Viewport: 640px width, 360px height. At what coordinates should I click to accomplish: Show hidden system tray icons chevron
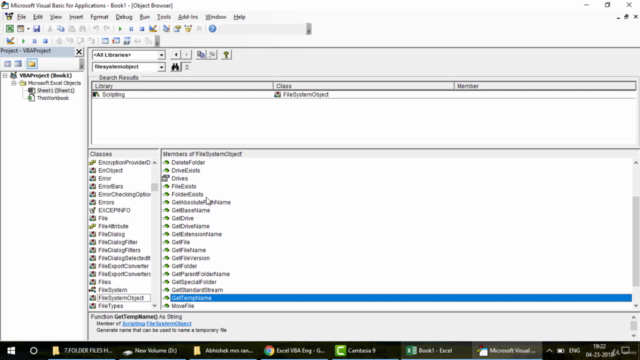549,351
